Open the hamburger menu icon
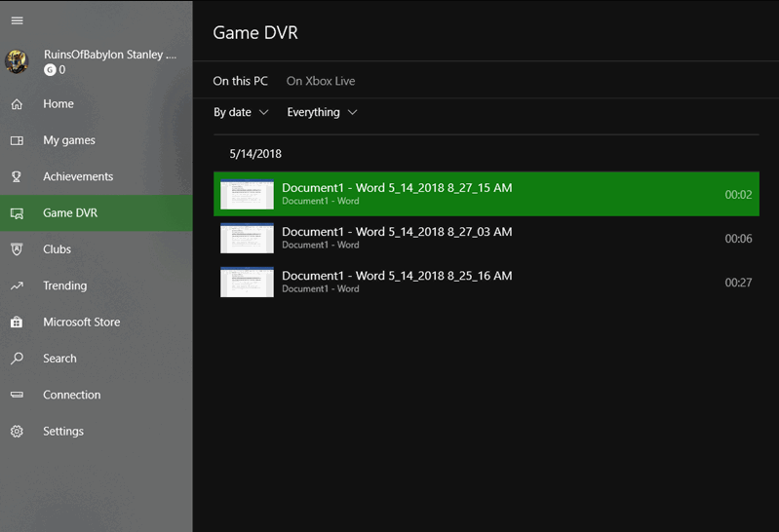Viewport: 779px width, 532px height. (x=17, y=20)
